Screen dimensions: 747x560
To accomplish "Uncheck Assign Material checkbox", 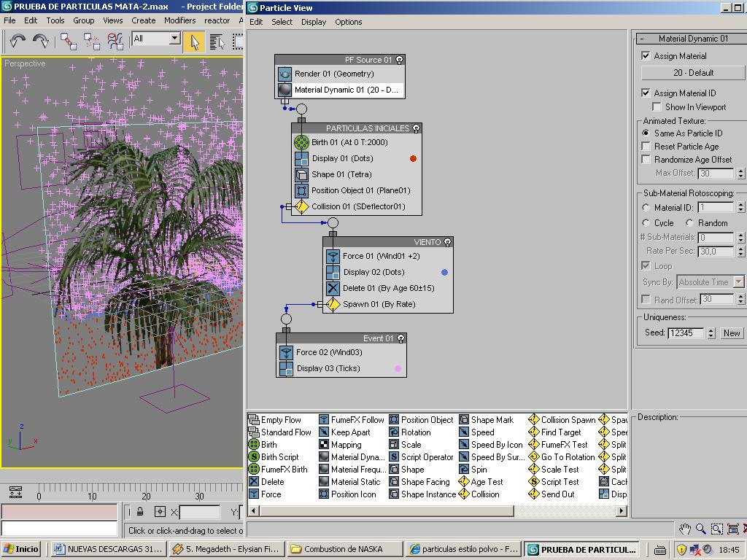I will (x=646, y=55).
